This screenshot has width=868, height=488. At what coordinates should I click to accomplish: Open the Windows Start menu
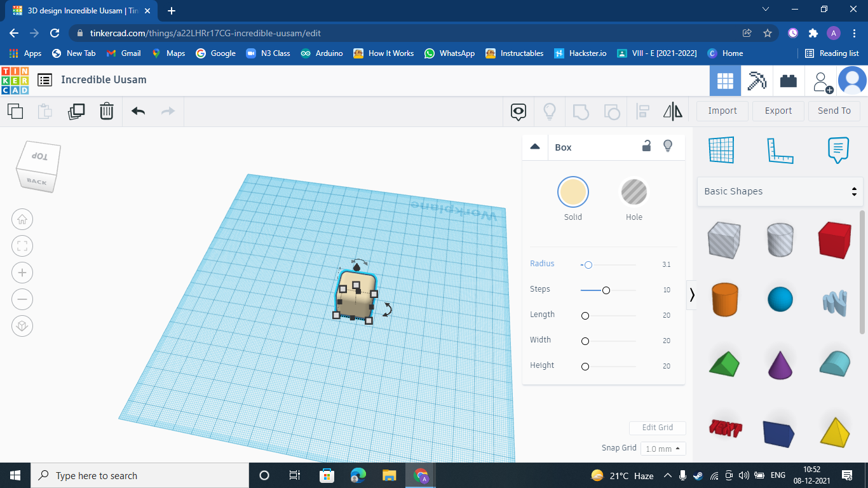(x=15, y=475)
